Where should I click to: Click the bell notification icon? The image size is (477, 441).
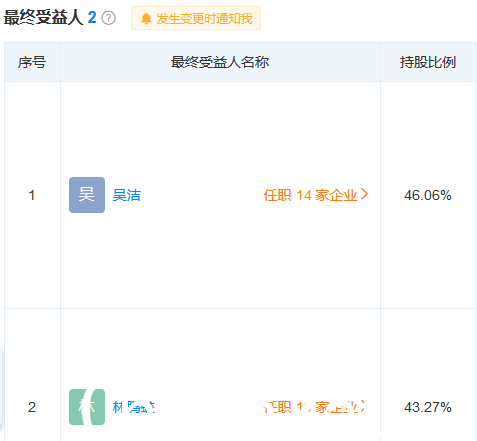tap(146, 18)
